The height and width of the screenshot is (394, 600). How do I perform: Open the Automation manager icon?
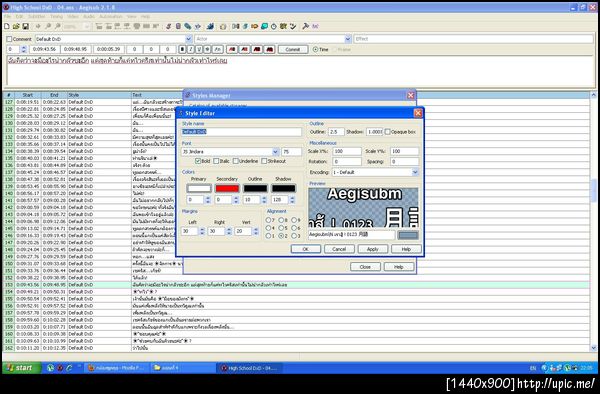(210, 26)
